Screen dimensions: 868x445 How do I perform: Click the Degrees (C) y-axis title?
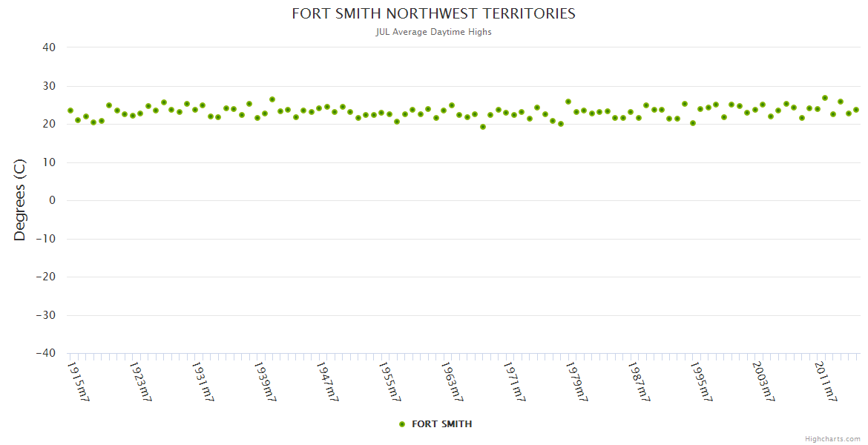click(x=20, y=200)
